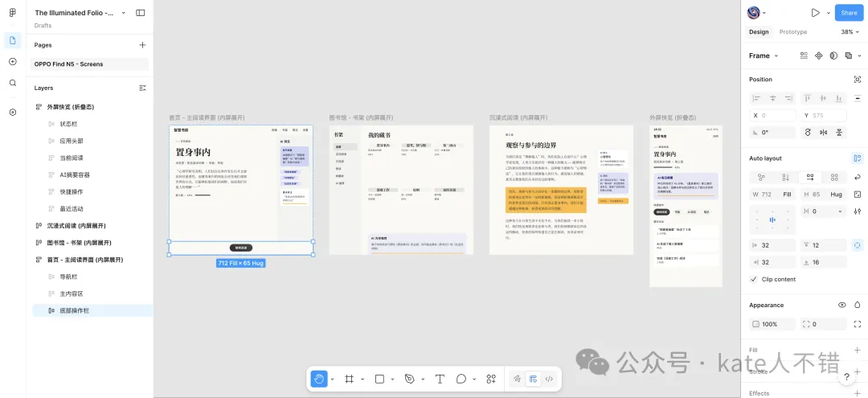Select the Frame tool in bottom toolbar

tap(350, 379)
